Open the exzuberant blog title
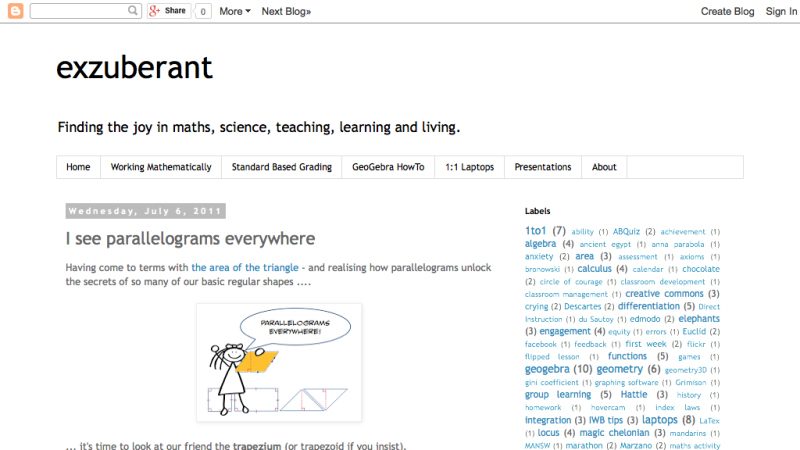Image resolution: width=800 pixels, height=450 pixels. pos(134,67)
